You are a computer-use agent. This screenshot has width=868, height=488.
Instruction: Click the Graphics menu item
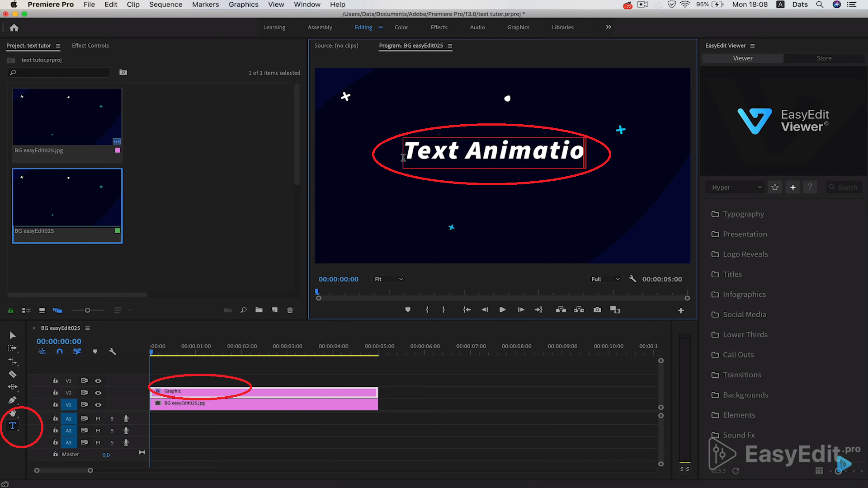click(243, 4)
